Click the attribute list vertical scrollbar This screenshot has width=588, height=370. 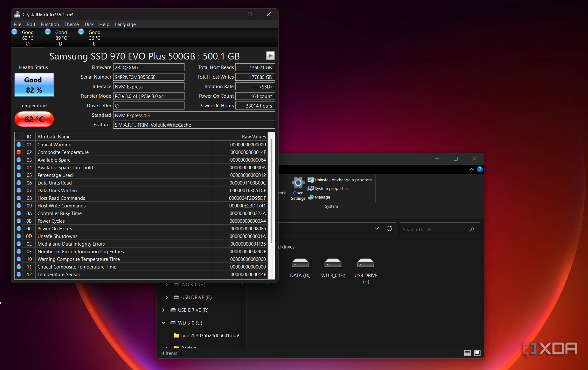[271, 191]
